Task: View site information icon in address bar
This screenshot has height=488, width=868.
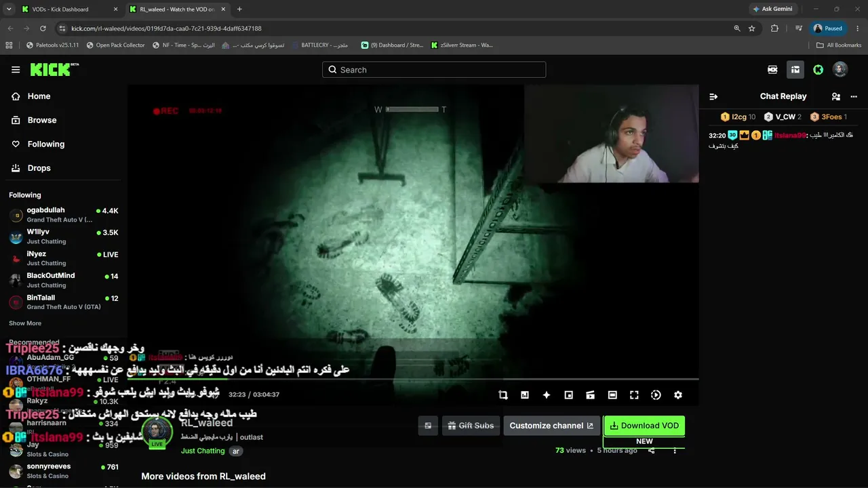Action: coord(62,28)
